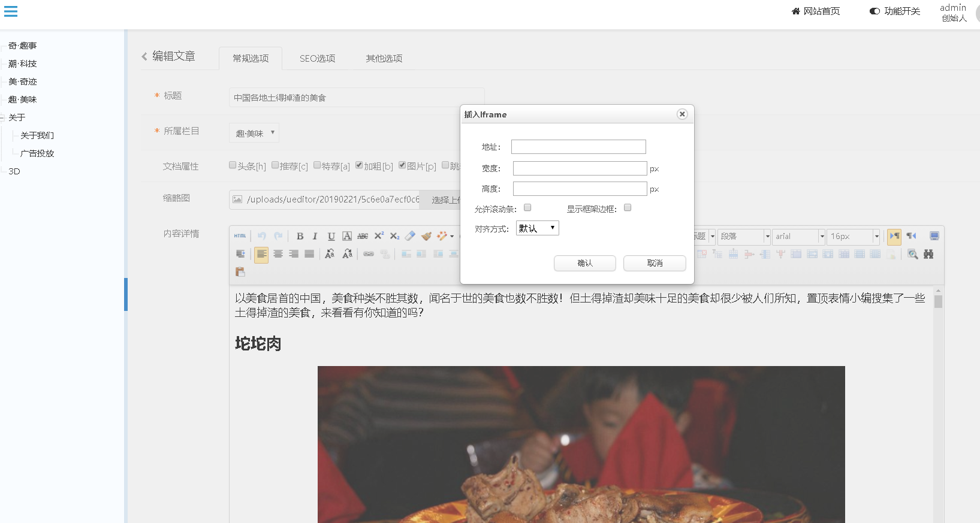Click 确认 in the iframe dialog
This screenshot has width=980, height=523.
(x=585, y=263)
